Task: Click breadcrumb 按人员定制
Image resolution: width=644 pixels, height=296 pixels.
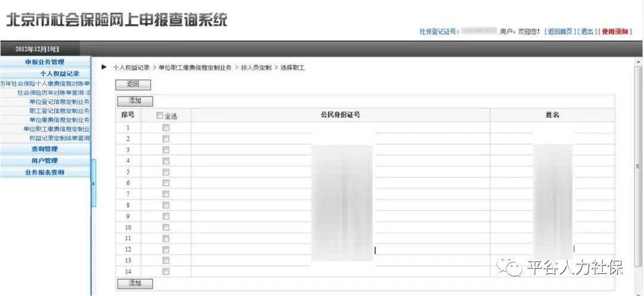Action: point(256,68)
